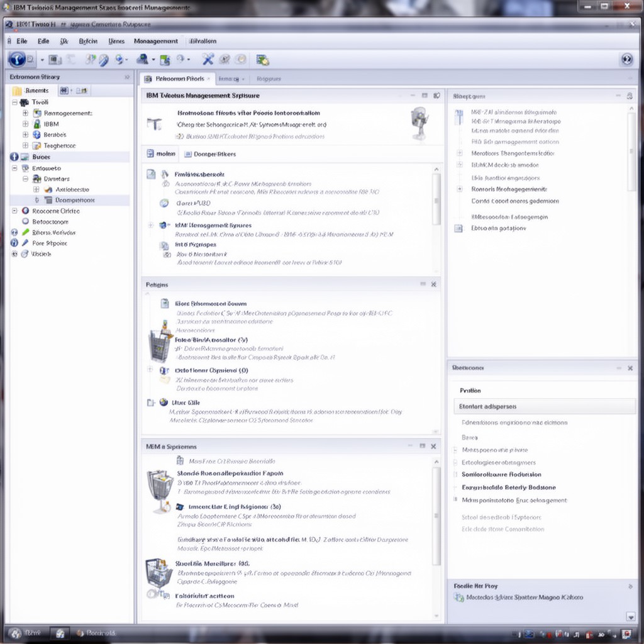Select the moten sub-tab
Image resolution: width=644 pixels, height=644 pixels.
click(x=161, y=153)
